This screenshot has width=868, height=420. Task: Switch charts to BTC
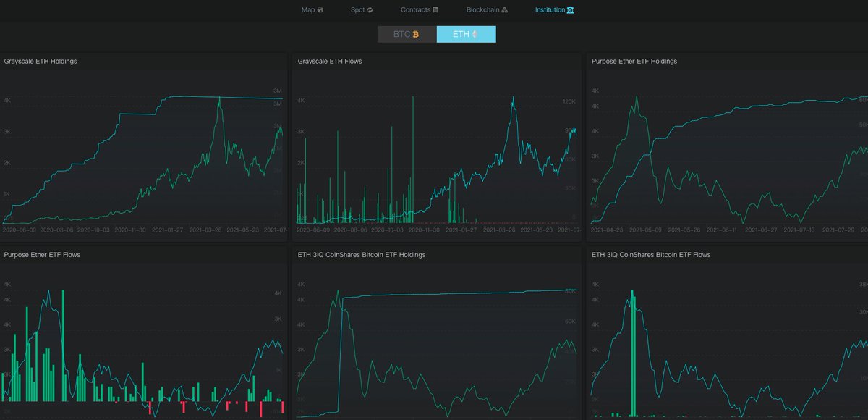pos(407,34)
